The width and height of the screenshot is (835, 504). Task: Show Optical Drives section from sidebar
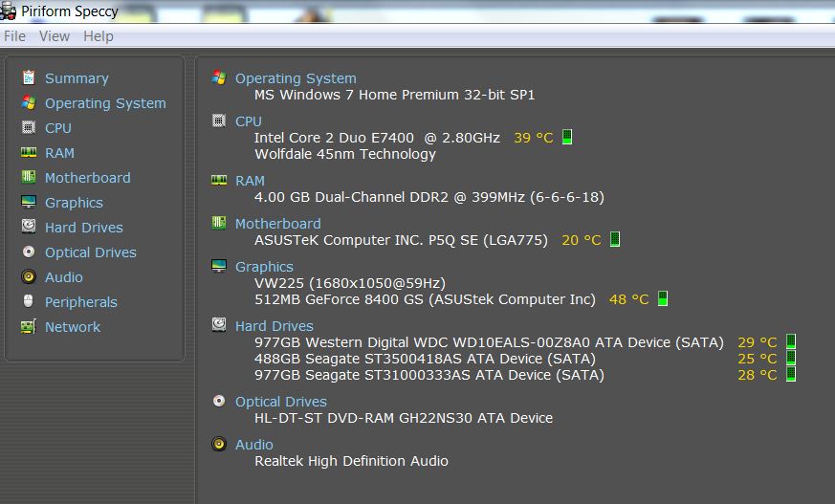tap(91, 252)
